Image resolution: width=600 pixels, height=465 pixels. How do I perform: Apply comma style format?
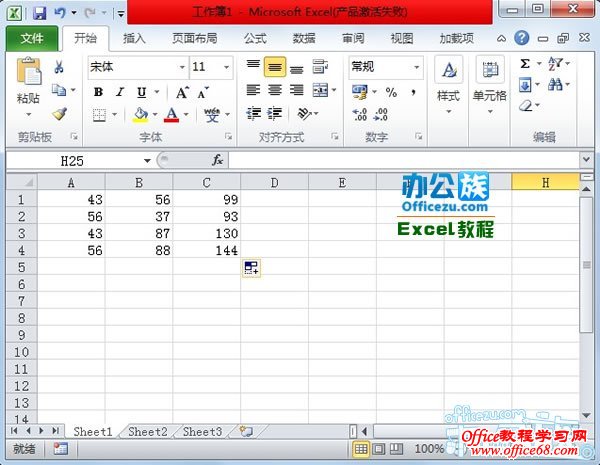pos(413,92)
